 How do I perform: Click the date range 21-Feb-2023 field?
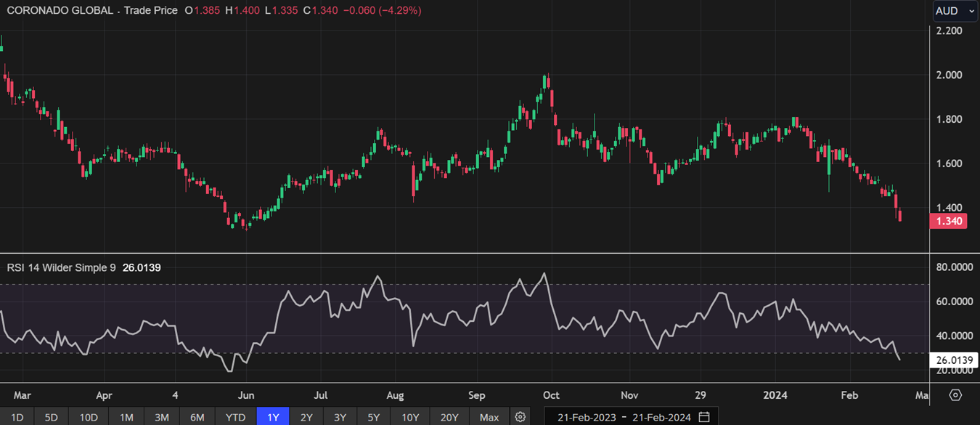click(x=587, y=417)
